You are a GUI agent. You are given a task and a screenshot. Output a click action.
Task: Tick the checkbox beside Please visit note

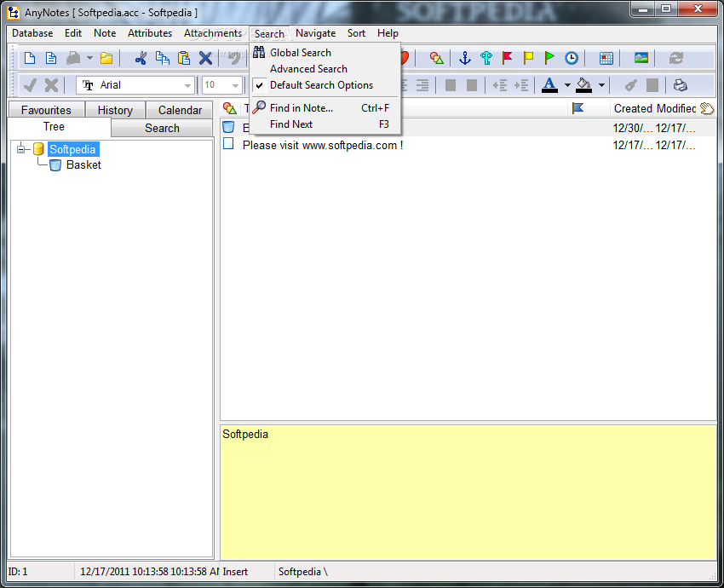coord(228,144)
